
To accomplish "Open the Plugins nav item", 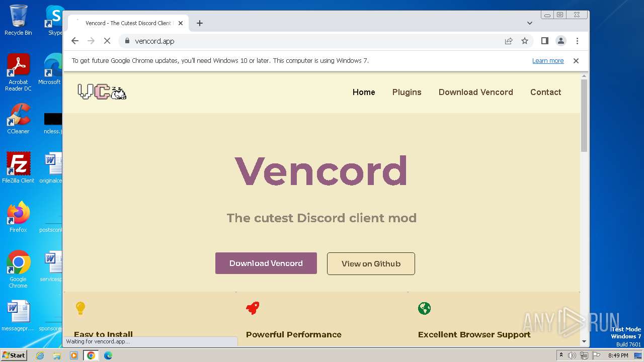I will click(407, 92).
